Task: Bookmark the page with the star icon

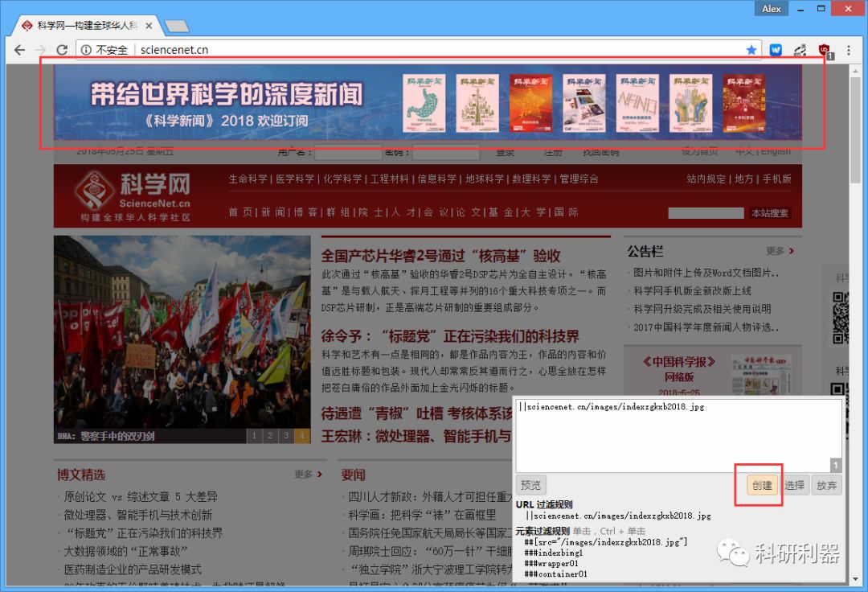Action: [x=751, y=50]
